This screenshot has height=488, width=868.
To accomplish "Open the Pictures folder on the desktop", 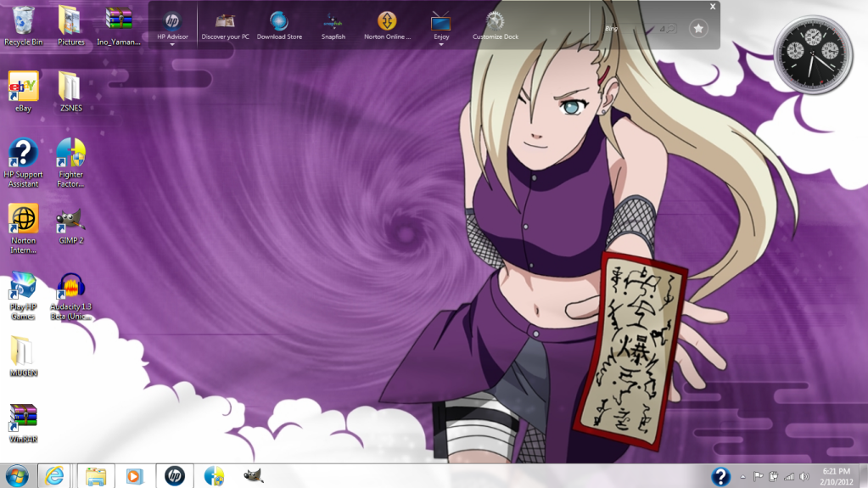I will 71,25.
